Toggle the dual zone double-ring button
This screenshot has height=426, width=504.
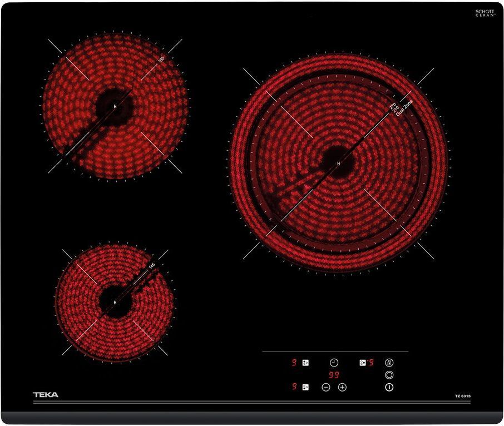coord(389,375)
